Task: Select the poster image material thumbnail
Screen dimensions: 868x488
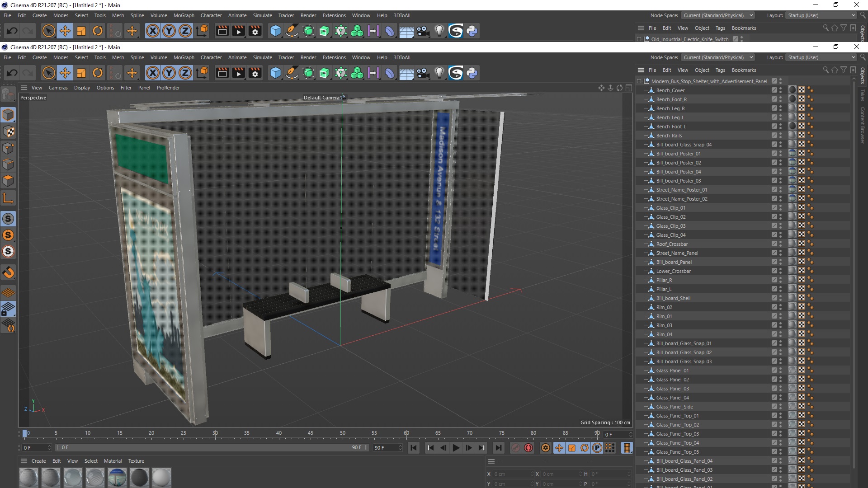Action: (117, 478)
